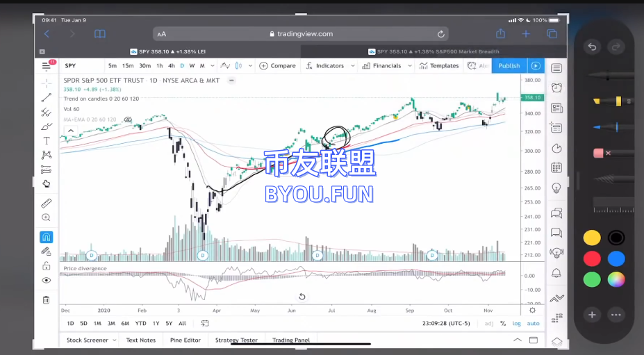644x355 pixels.
Task: Select the ruler measure tool
Action: click(47, 203)
